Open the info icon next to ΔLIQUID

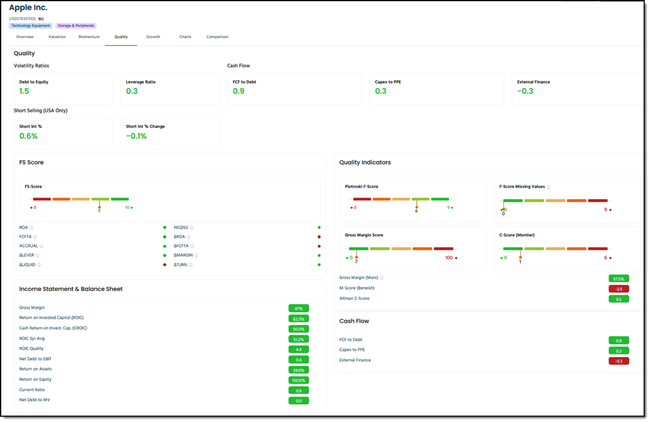click(x=39, y=265)
